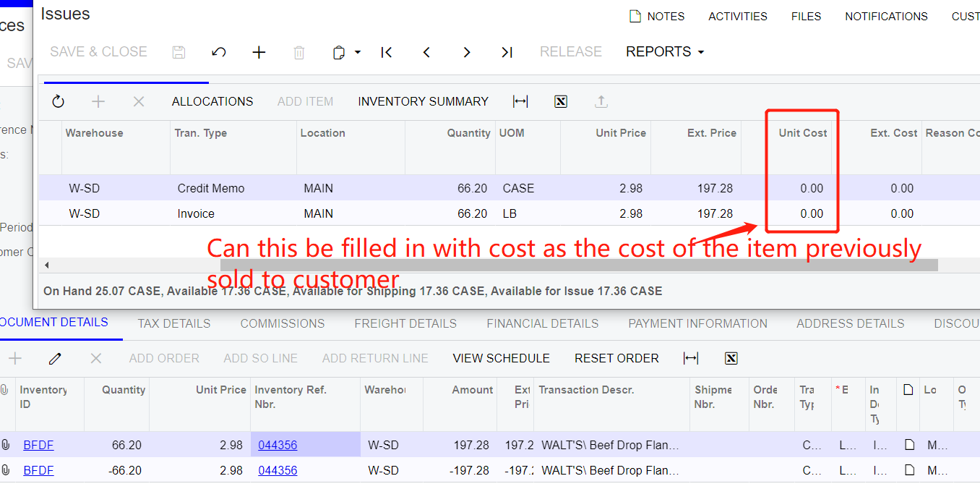Click the Undo arrow icon in Issues toolbar
Image resolution: width=980 pixels, height=489 pixels.
pos(219,52)
